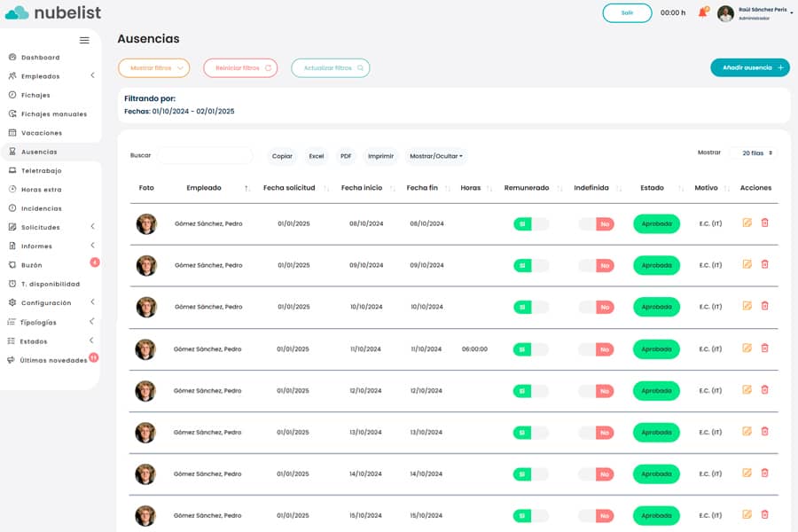Go to Vacaciones in the sidebar

pyautogui.click(x=42, y=133)
